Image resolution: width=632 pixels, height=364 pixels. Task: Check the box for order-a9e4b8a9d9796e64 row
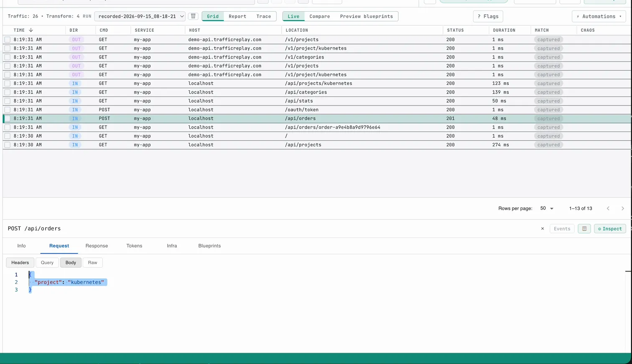[8, 127]
